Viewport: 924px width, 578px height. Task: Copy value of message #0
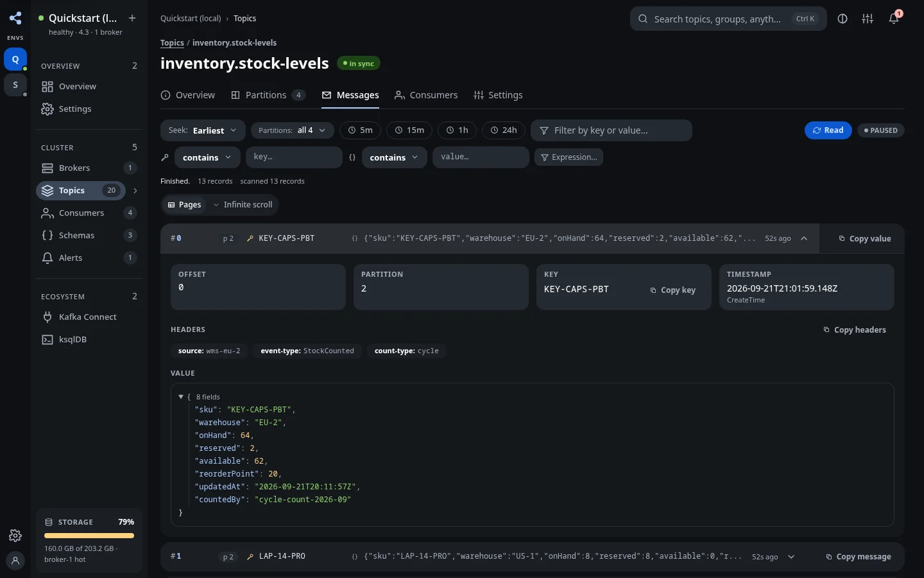(865, 239)
